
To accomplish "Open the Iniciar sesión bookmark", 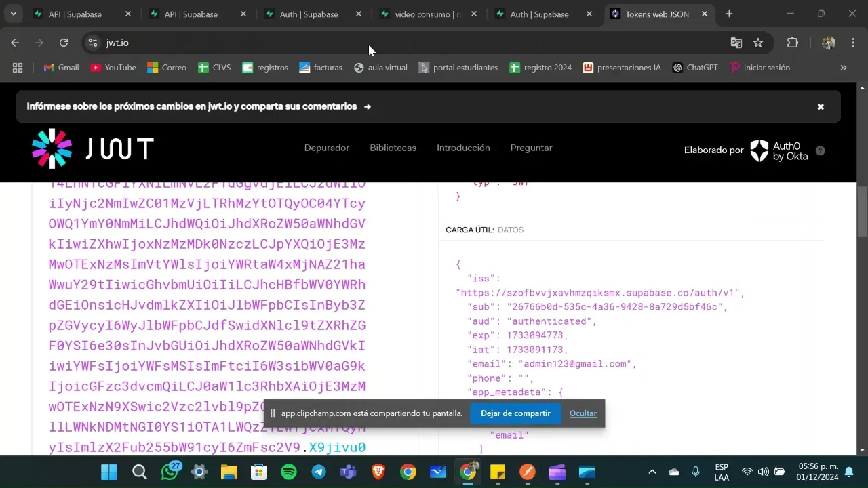I will click(x=759, y=68).
